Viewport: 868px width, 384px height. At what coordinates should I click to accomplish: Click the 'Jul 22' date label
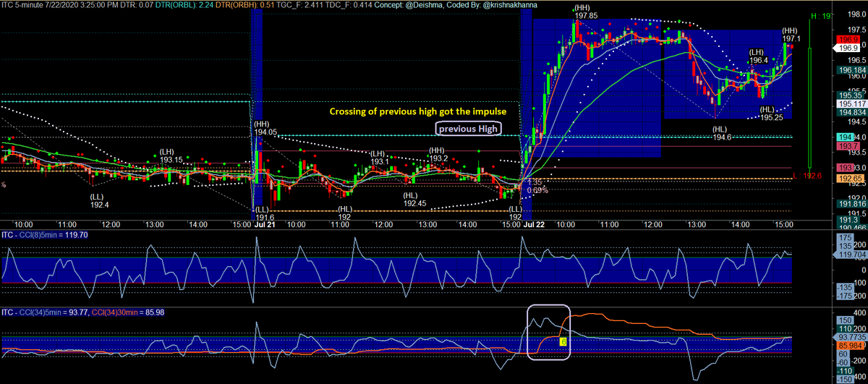(x=534, y=226)
